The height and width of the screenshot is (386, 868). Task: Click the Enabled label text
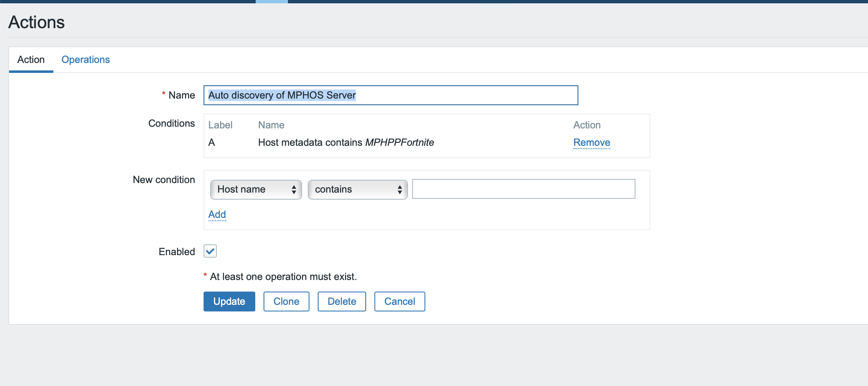177,252
